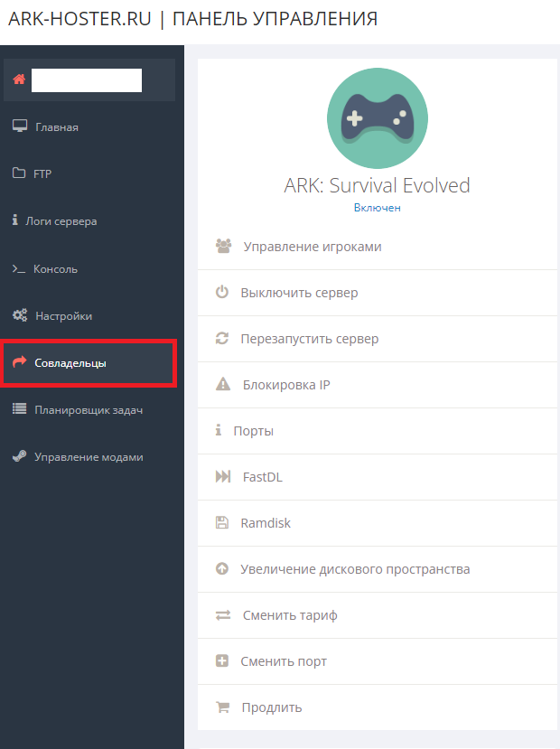Select Сменить тариф
The image size is (560, 749).
378,615
